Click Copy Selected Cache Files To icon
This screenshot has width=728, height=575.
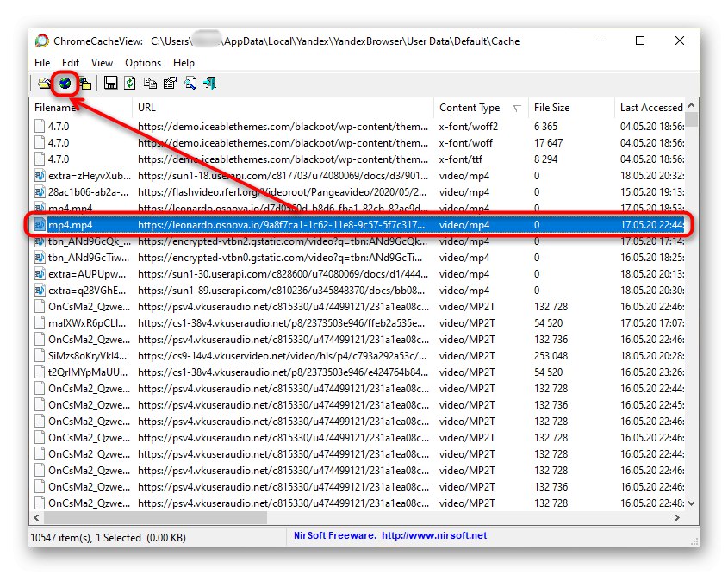tap(85, 84)
